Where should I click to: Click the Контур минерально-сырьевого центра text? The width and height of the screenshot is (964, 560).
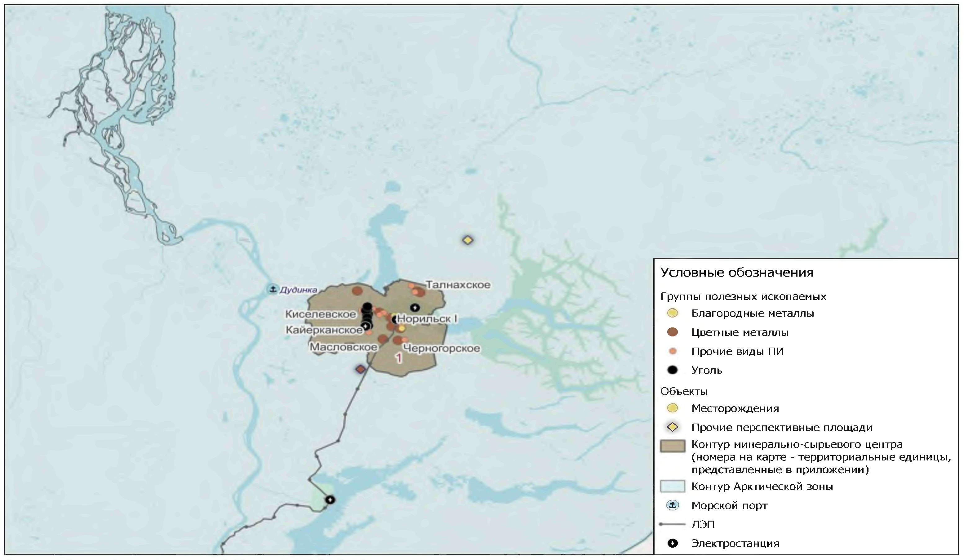point(797,444)
